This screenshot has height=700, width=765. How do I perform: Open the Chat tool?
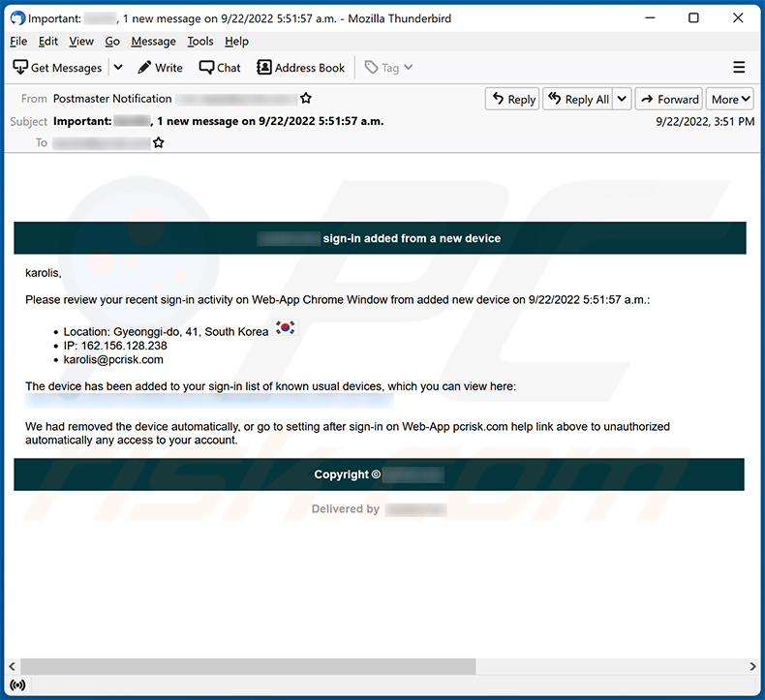tap(220, 68)
